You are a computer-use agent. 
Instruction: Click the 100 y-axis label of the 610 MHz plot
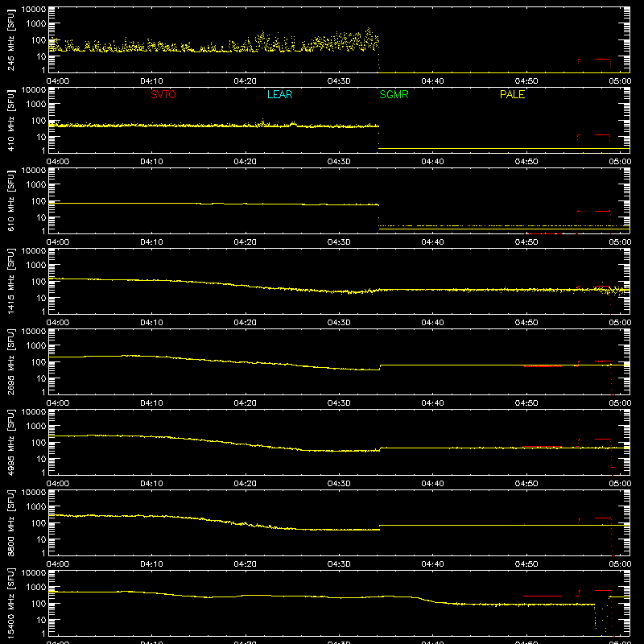click(x=39, y=201)
